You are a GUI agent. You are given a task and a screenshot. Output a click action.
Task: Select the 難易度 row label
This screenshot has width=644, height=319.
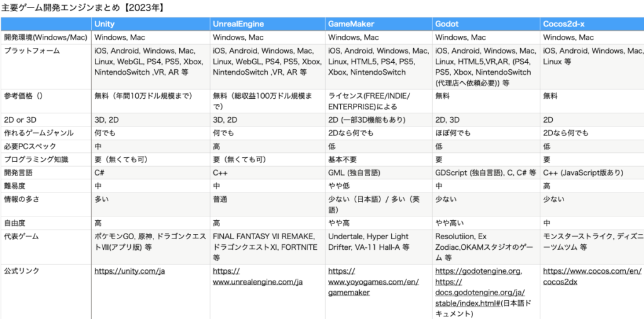(x=45, y=186)
